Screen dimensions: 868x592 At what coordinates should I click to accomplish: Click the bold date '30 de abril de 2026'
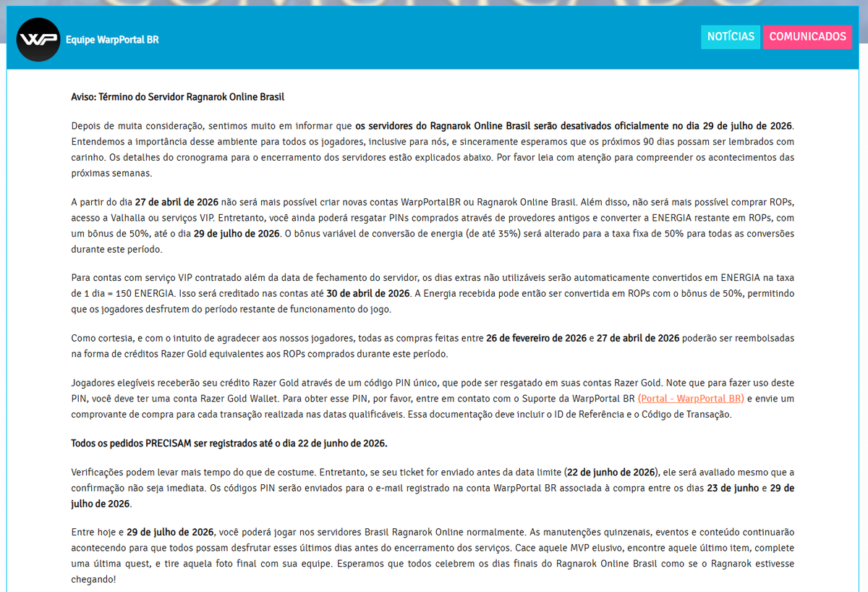pos(368,293)
